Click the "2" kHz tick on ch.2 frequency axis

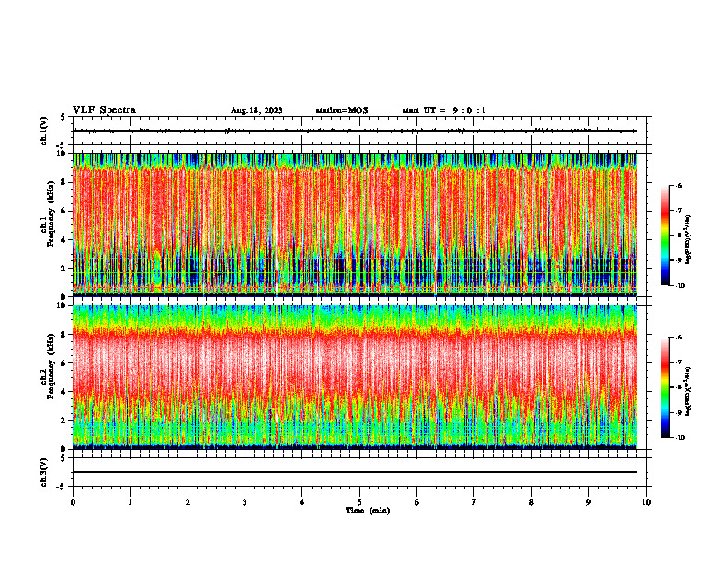(63, 420)
